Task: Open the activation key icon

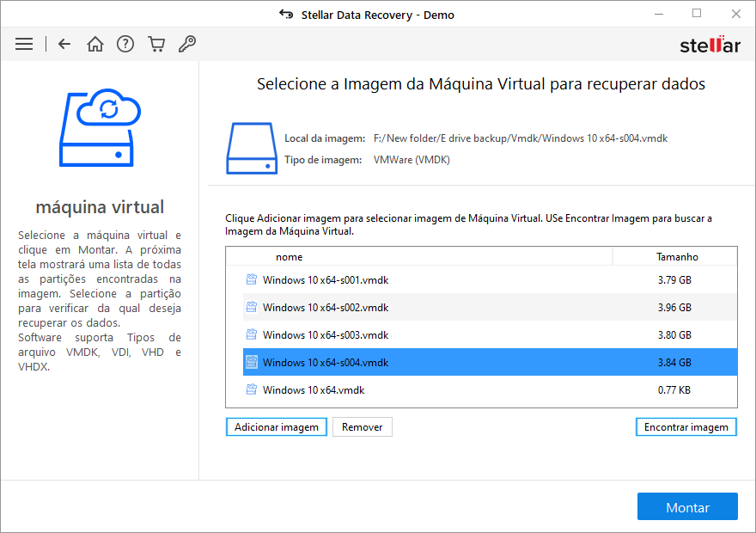Action: click(187, 45)
